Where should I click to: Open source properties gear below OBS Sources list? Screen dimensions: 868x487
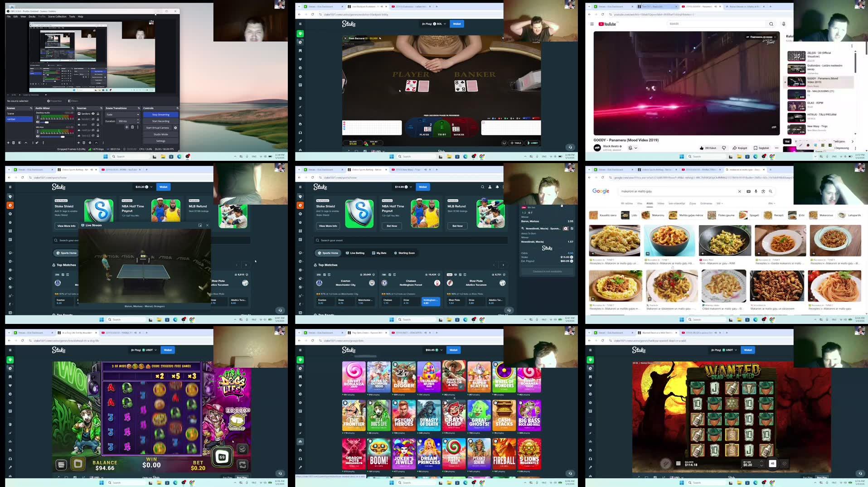pos(90,143)
